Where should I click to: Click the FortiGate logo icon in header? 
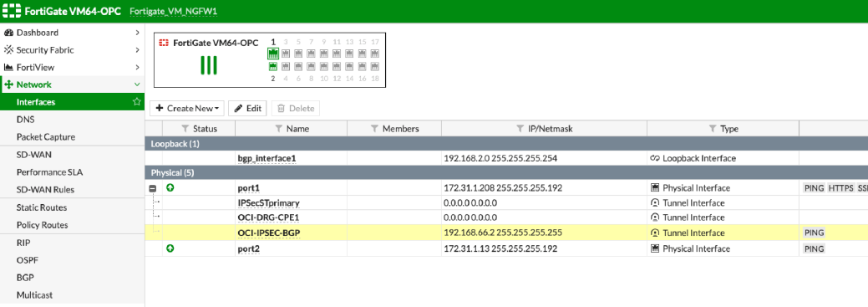tap(11, 11)
